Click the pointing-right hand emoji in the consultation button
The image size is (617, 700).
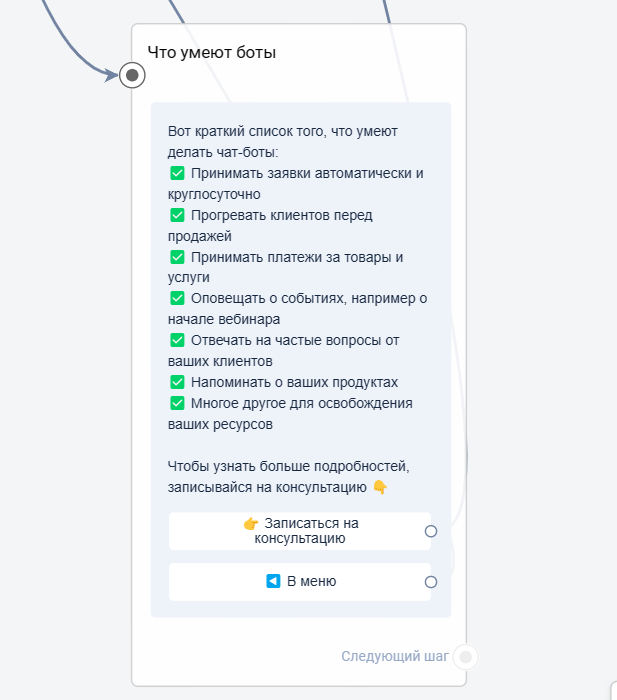pyautogui.click(x=251, y=523)
